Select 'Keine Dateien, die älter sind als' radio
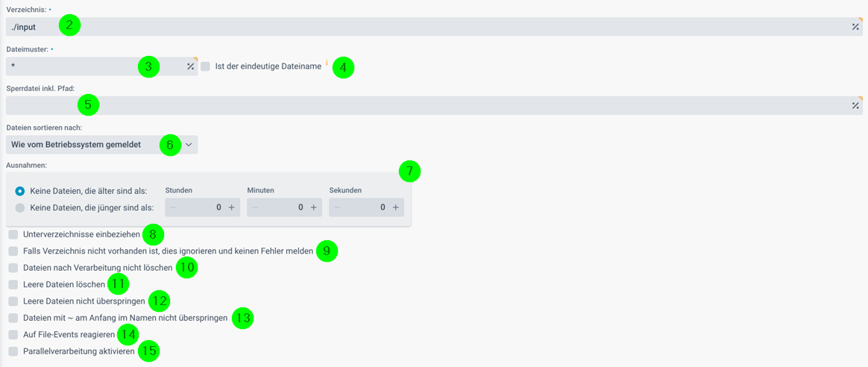Viewport: 868px width, 367px height. pos(20,191)
